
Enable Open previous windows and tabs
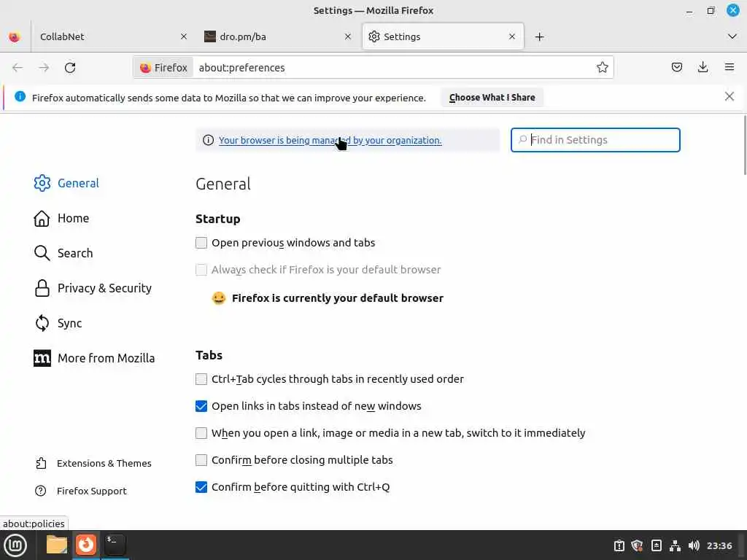[x=201, y=243]
